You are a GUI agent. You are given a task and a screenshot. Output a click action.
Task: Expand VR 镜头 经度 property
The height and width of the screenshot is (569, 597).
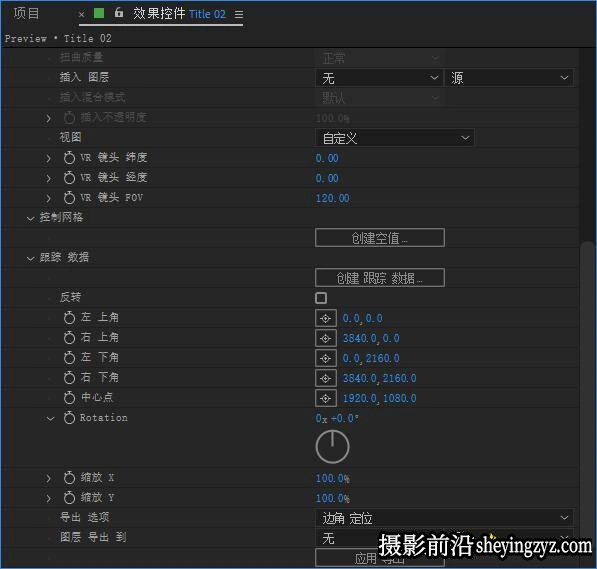click(x=48, y=178)
